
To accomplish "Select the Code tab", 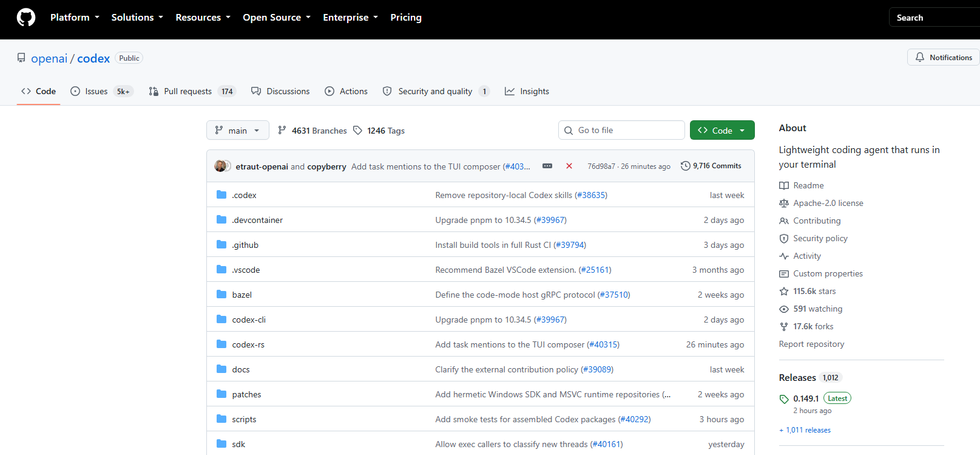I will (x=38, y=91).
